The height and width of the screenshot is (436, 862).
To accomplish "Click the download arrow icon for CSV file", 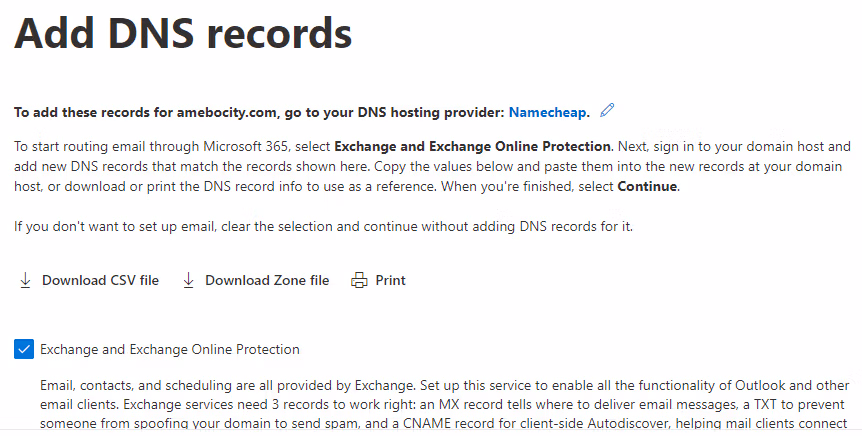I will coord(25,281).
